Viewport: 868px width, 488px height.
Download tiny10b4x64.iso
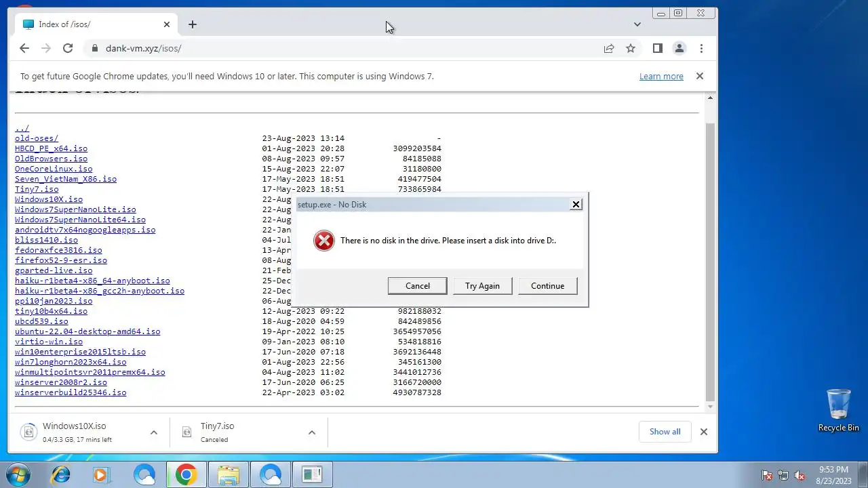[51, 311]
